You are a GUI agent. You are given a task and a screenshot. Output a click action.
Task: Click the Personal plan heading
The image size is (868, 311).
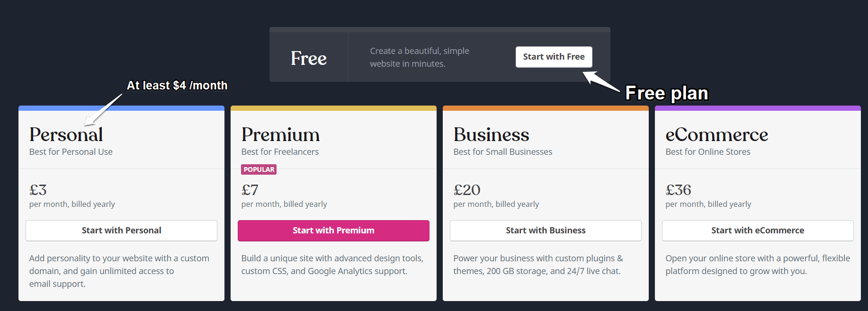[66, 135]
